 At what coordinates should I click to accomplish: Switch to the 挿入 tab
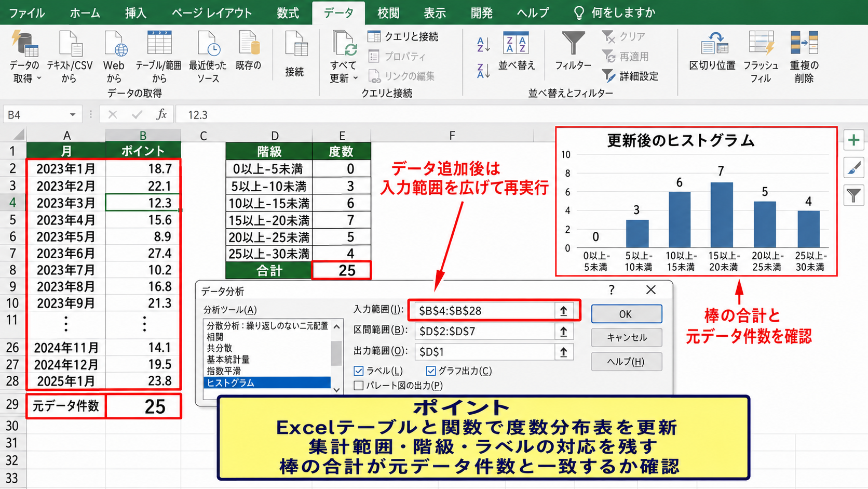[135, 13]
